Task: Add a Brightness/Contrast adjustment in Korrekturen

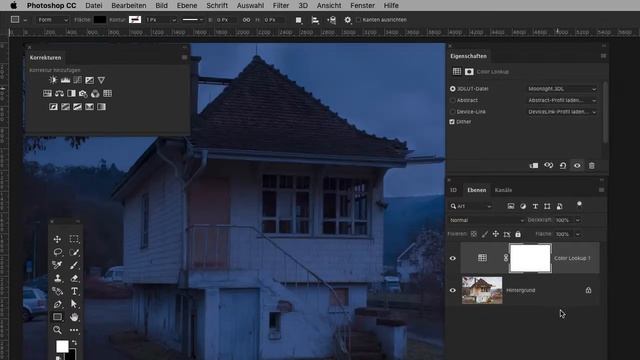Action: tap(53, 80)
